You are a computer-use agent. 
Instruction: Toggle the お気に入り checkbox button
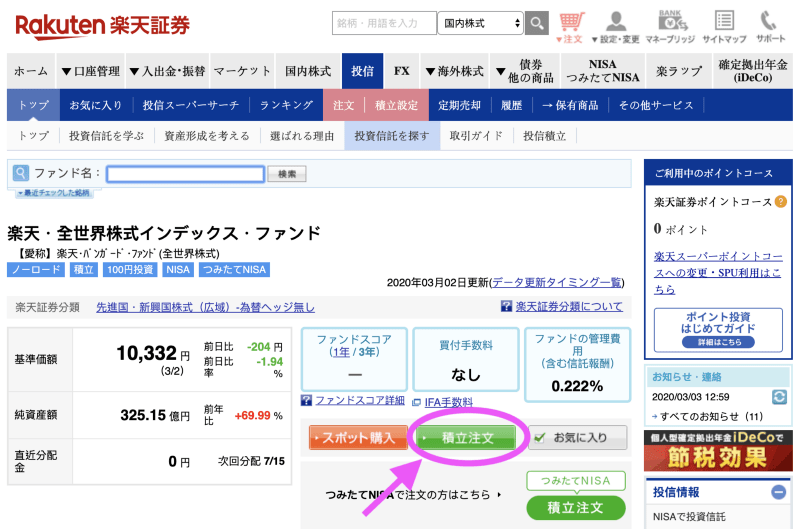(x=578, y=437)
